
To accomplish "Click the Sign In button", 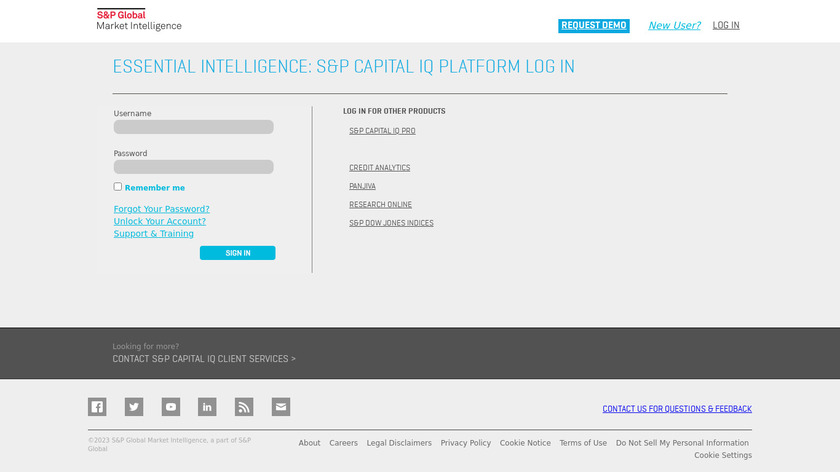I will click(x=238, y=253).
